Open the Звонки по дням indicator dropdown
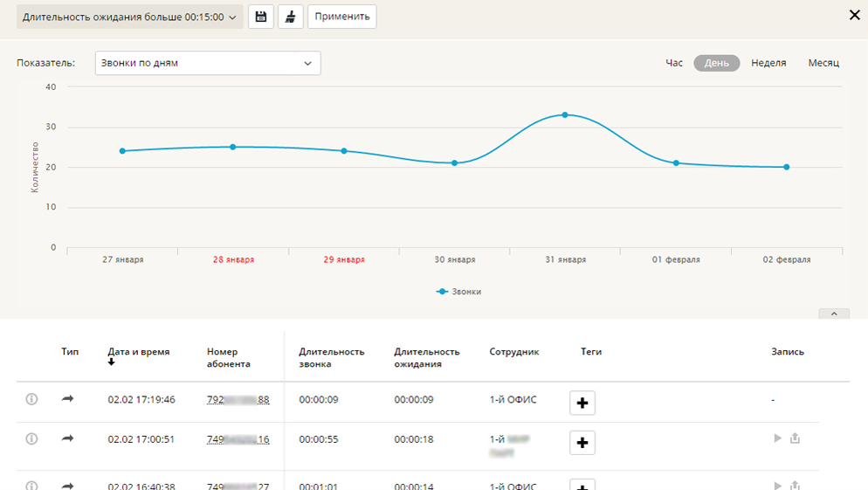Image resolution: width=868 pixels, height=490 pixels. [x=207, y=63]
